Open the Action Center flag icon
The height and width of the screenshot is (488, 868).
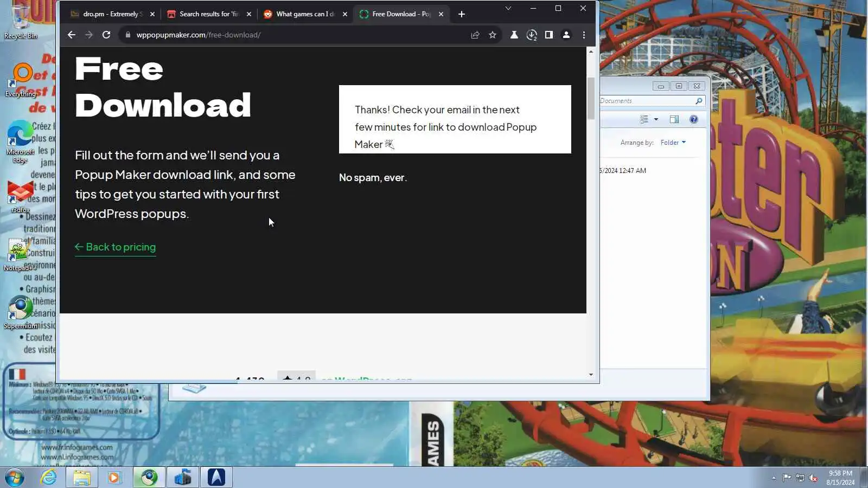[787, 478]
